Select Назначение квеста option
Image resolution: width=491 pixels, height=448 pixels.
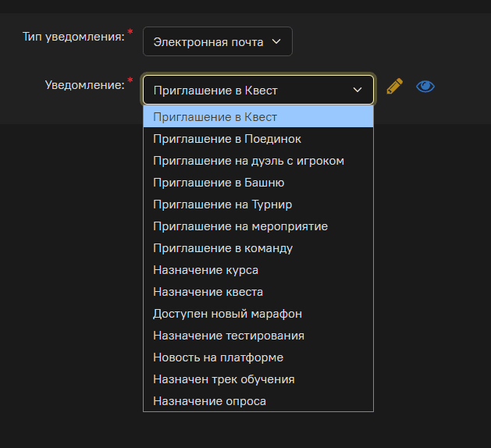click(x=258, y=292)
